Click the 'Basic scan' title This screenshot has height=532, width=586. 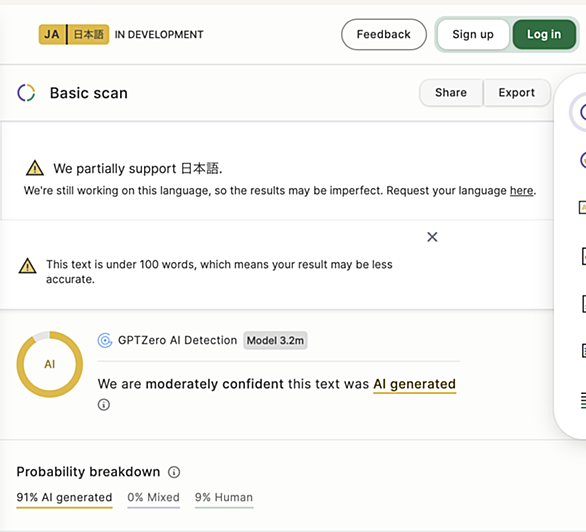89,93
